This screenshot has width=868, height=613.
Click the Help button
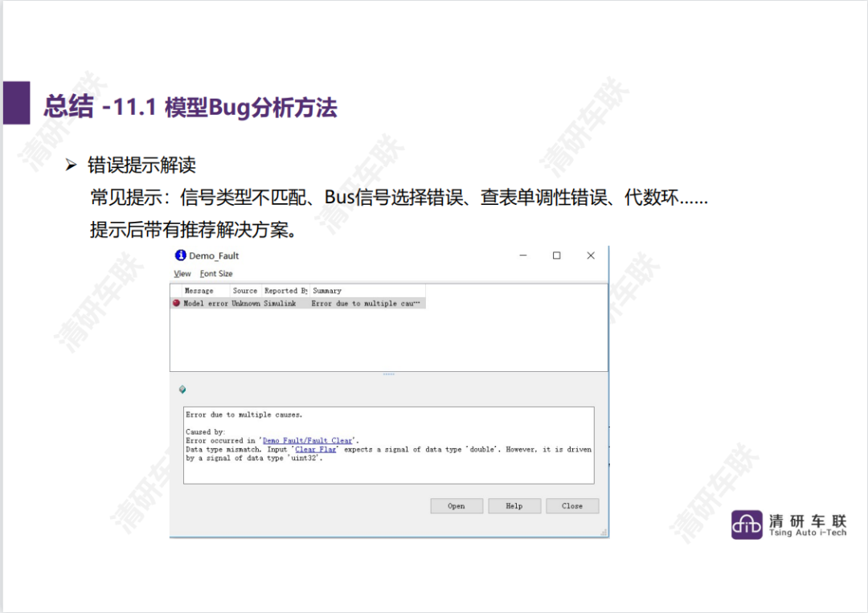514,505
